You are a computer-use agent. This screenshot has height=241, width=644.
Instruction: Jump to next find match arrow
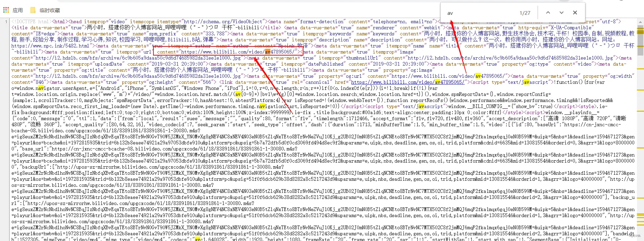coord(561,12)
